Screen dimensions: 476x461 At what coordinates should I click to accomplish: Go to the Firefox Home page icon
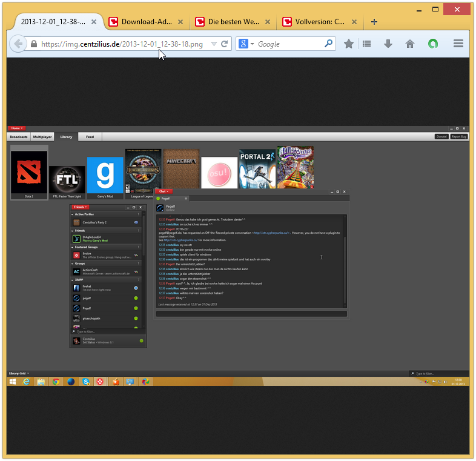[410, 44]
